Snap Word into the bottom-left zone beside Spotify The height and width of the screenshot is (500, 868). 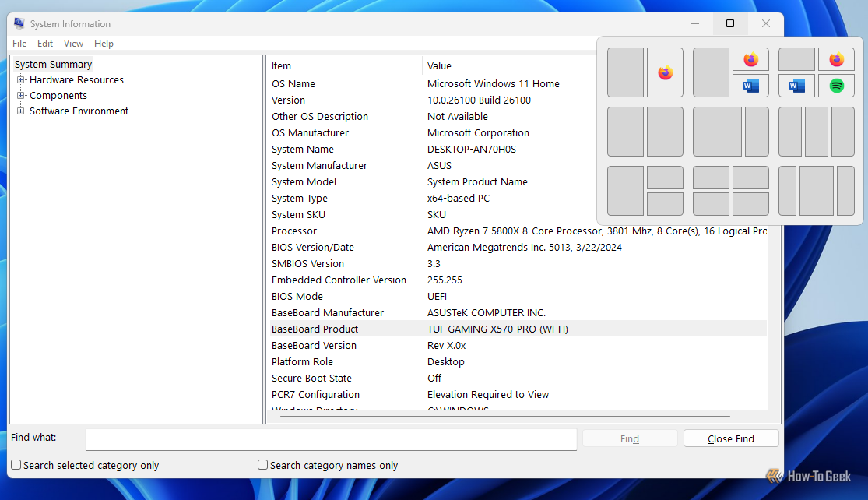pos(796,86)
